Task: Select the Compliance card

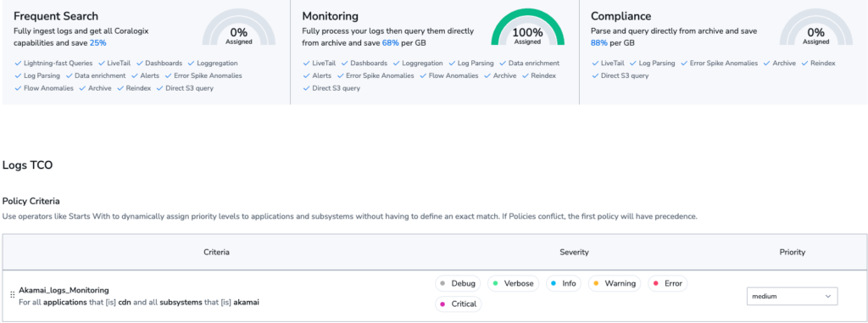Action: (724, 52)
